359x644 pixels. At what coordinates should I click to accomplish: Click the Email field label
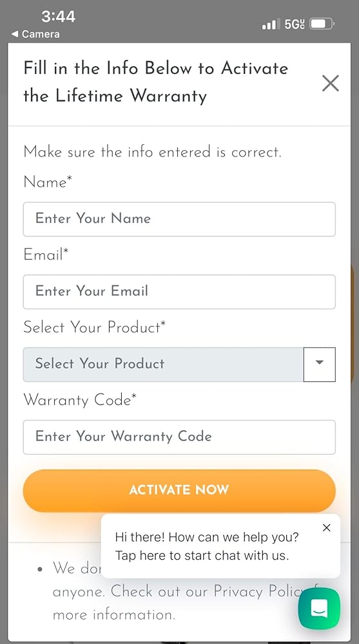46,254
